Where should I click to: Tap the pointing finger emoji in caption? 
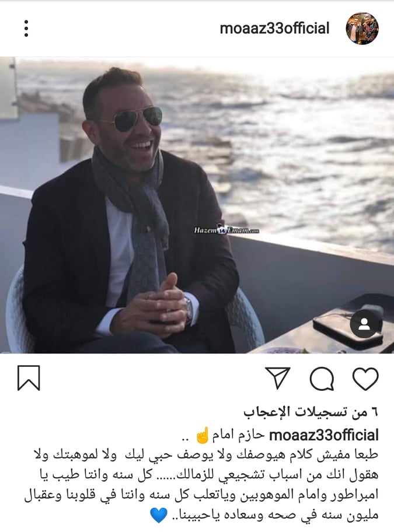(x=203, y=435)
